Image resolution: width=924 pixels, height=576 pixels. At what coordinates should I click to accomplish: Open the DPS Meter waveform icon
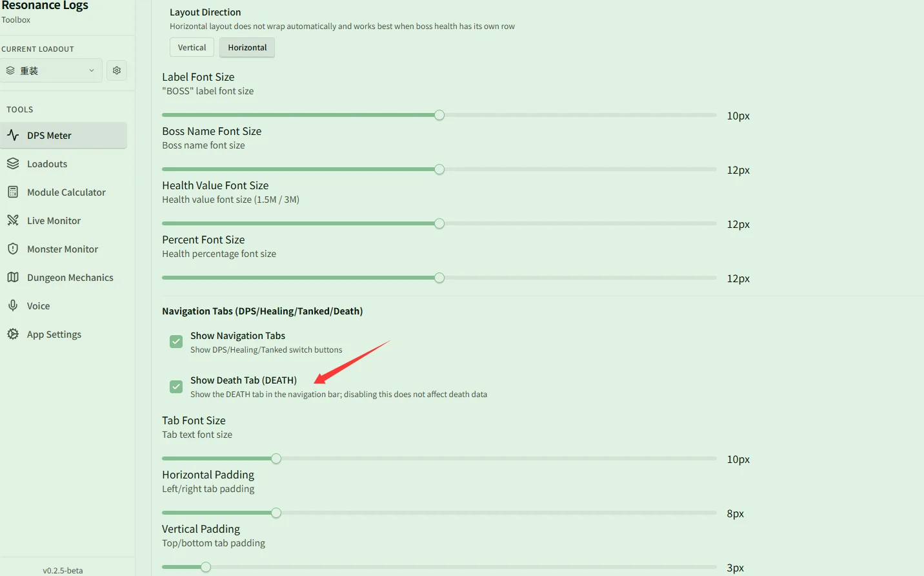13,135
